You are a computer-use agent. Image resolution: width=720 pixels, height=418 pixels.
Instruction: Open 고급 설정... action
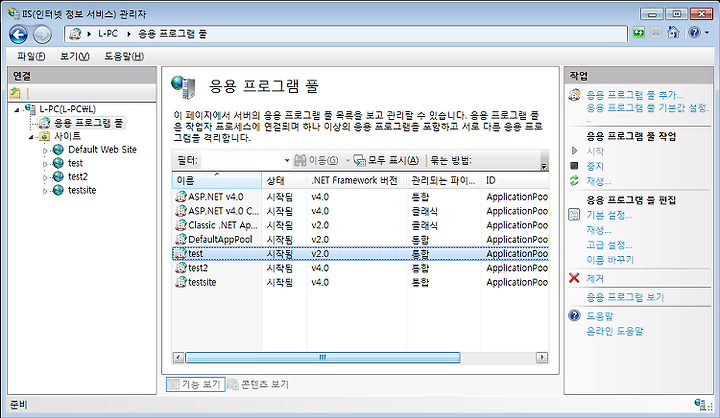coord(609,245)
